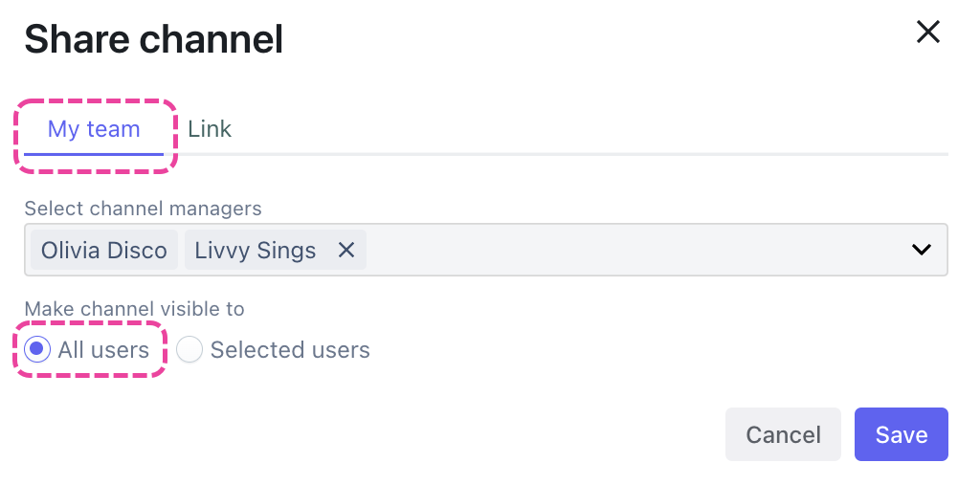Click the blue underline beneath My team
The height and width of the screenshot is (485, 980).
pos(94,153)
